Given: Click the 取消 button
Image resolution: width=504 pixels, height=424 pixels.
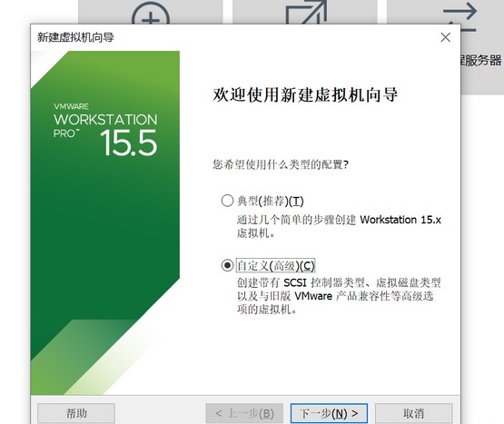Looking at the screenshot, I should (414, 413).
